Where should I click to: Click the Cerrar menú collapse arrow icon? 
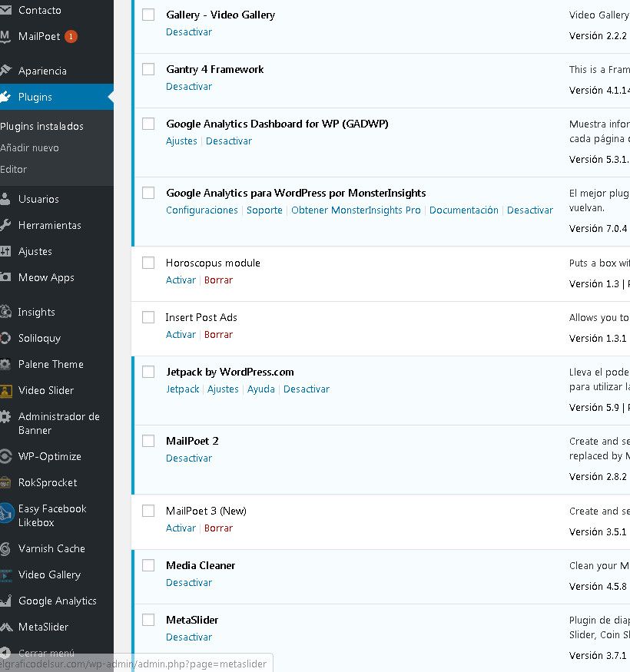pyautogui.click(x=5, y=653)
